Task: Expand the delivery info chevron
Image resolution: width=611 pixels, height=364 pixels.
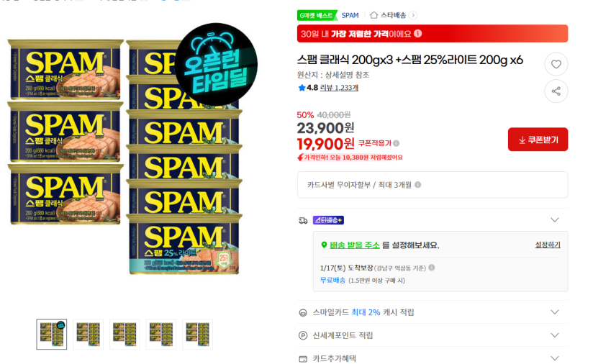Action: pos(554,220)
